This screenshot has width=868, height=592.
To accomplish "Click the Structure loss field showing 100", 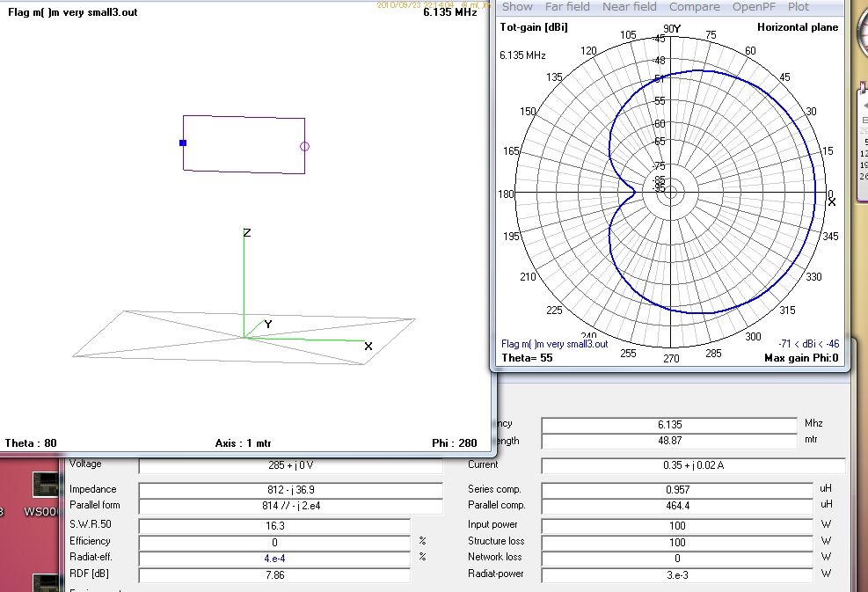I will [x=677, y=542].
